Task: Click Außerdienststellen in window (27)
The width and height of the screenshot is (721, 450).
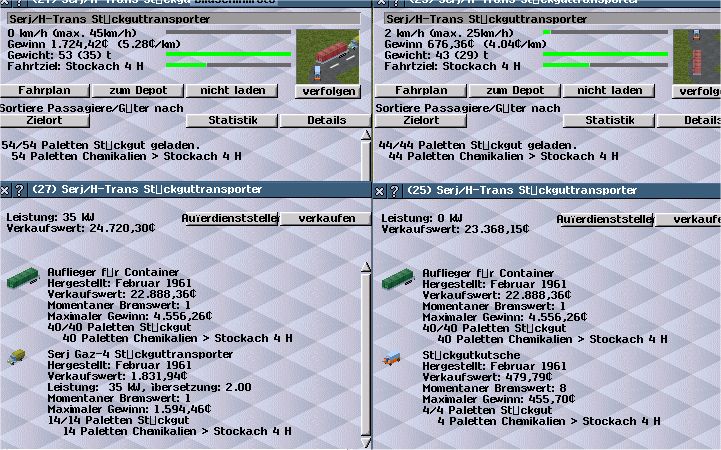Action: (x=230, y=218)
